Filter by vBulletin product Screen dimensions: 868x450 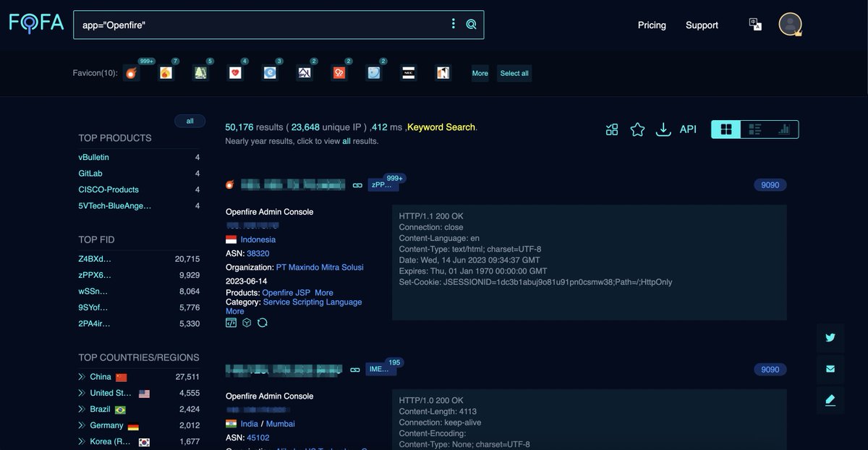pyautogui.click(x=94, y=157)
